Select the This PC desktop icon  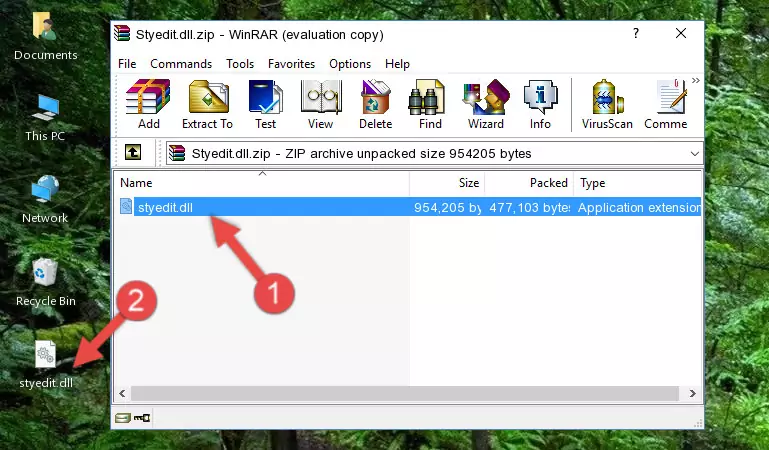[45, 118]
